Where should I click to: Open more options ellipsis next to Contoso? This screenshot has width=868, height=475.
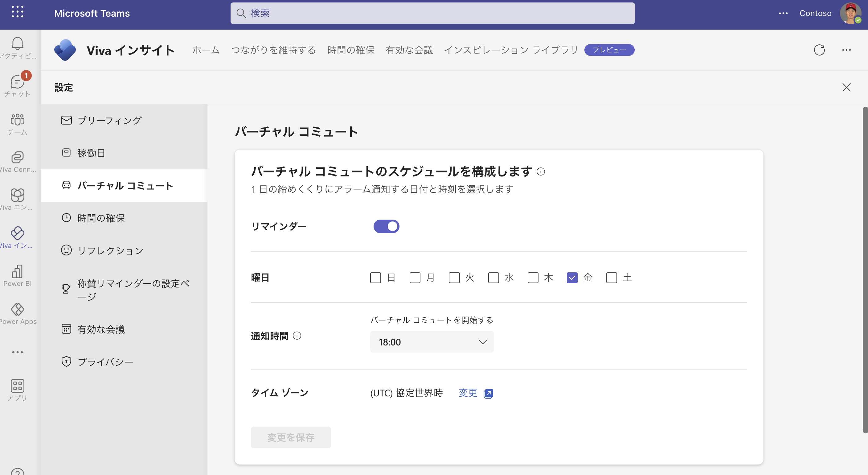click(x=783, y=14)
